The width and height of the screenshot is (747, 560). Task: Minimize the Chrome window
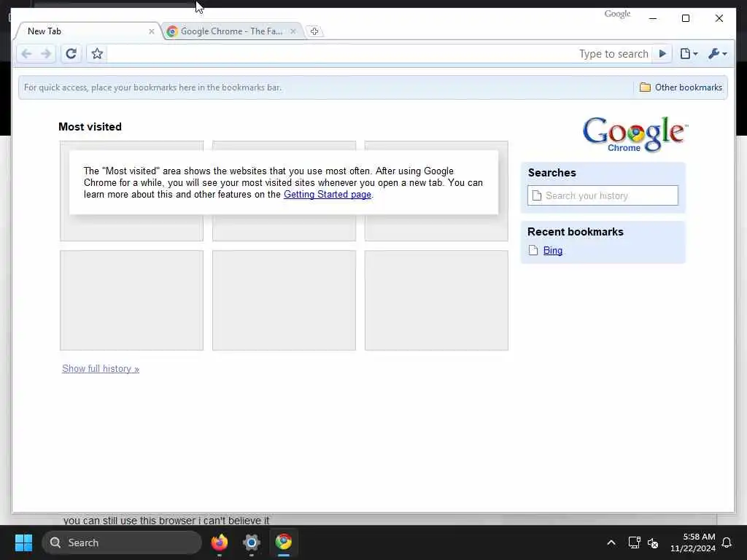653,18
